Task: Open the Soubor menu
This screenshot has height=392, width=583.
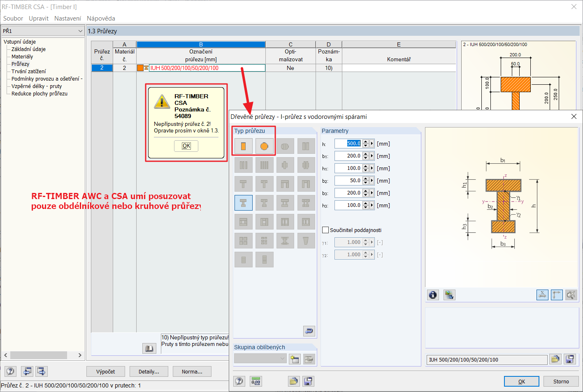Action: pos(13,19)
